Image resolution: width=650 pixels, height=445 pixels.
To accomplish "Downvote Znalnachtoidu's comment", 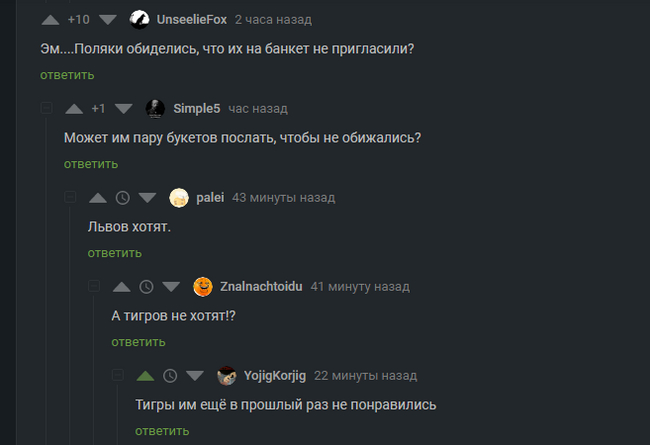I will point(171,287).
